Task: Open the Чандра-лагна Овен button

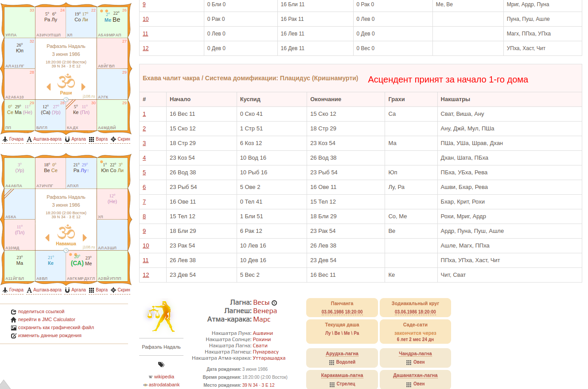Action: (415, 358)
